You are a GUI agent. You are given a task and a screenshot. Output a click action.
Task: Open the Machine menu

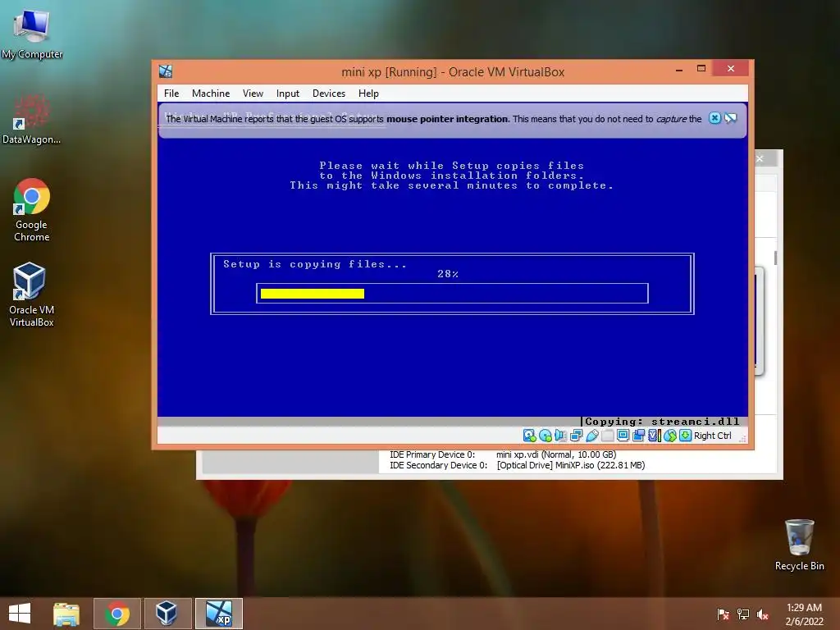(x=211, y=94)
